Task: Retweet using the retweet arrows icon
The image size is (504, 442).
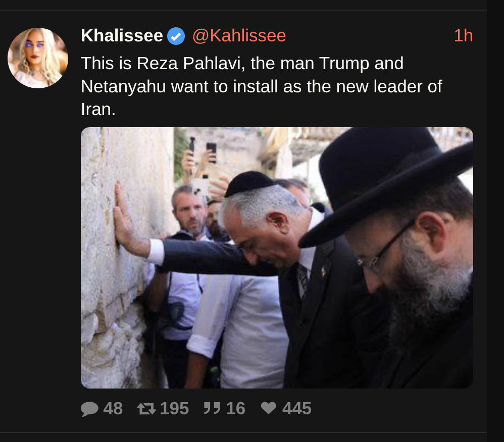Action: click(x=146, y=409)
